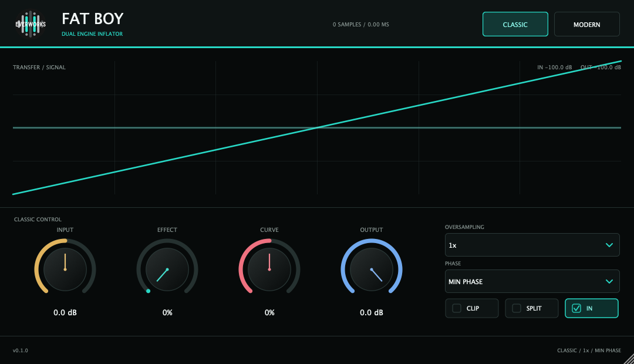Screen dimensions: 634x364
Task: Click the OUTPUT value '0.0 dB' text
Action: tap(372, 312)
